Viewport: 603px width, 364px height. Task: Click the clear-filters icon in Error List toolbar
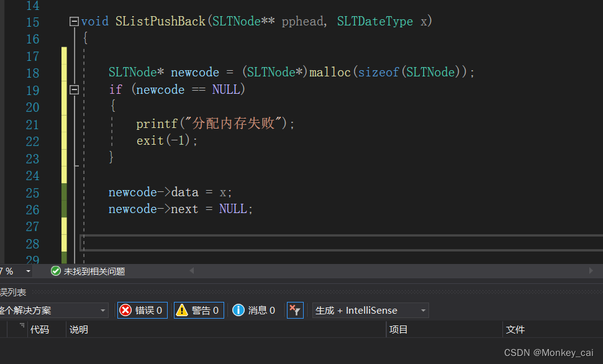[295, 310]
